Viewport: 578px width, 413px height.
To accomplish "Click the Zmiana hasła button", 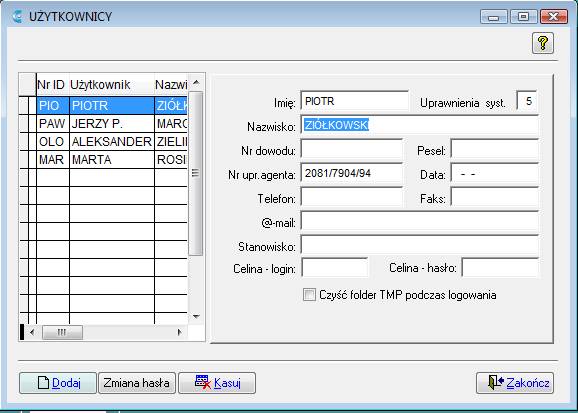I will [x=136, y=383].
